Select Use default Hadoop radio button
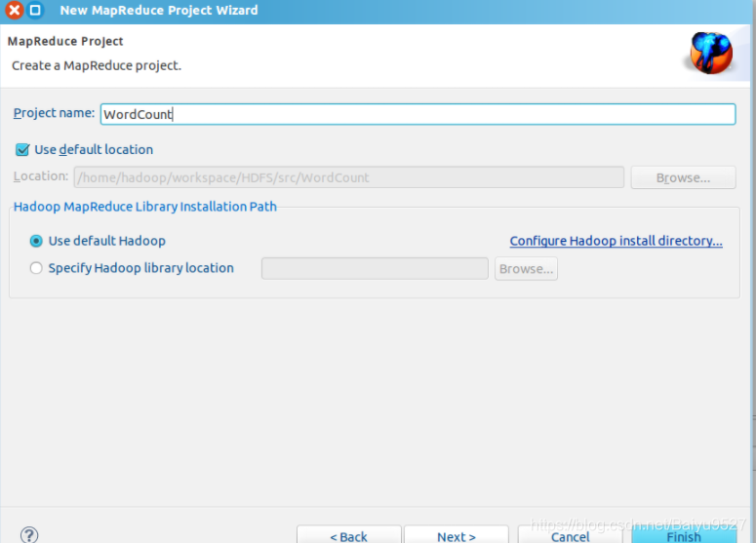The image size is (756, 543). 36,241
